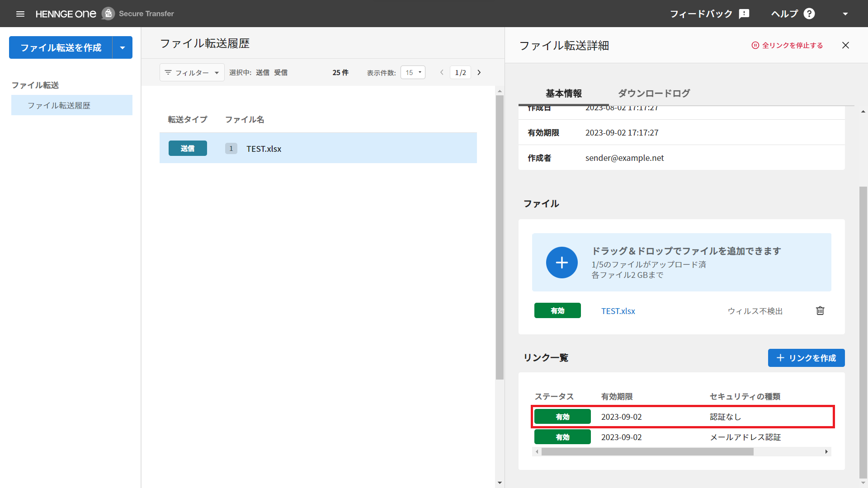Click the セキュリティの種類 column header
Viewport: 868px width, 488px height.
click(745, 396)
